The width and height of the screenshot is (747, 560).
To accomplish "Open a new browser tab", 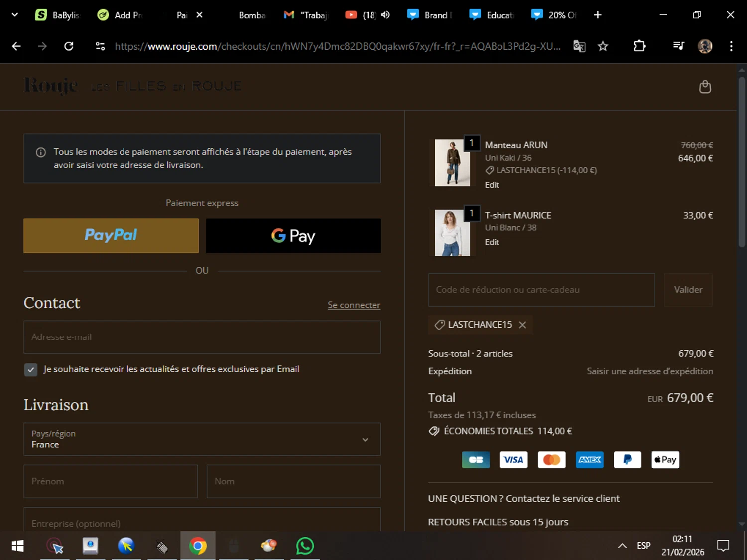I will pyautogui.click(x=598, y=15).
